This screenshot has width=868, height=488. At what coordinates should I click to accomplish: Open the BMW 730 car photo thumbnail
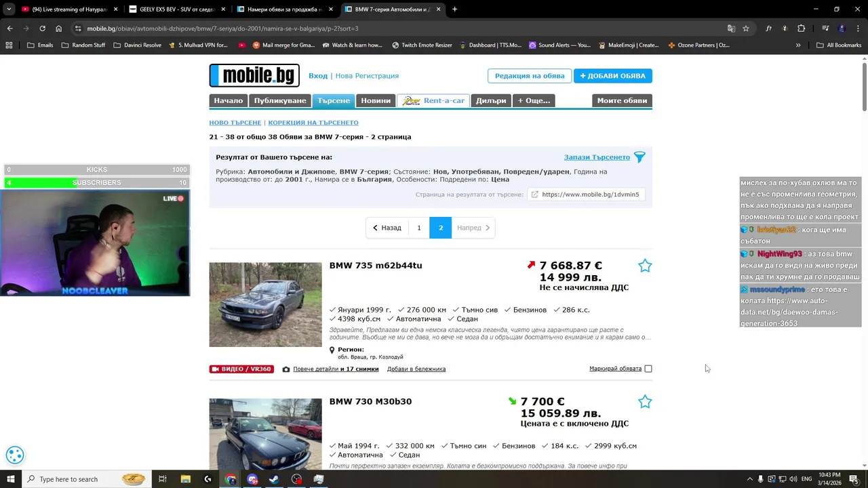coord(265,434)
